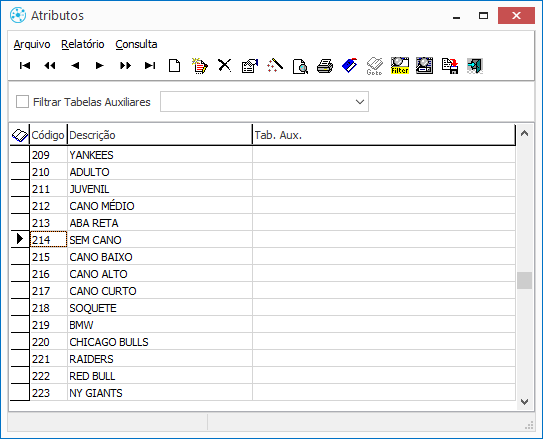The image size is (543, 439).
Task: Open print preview magnifier icon
Action: 300,66
